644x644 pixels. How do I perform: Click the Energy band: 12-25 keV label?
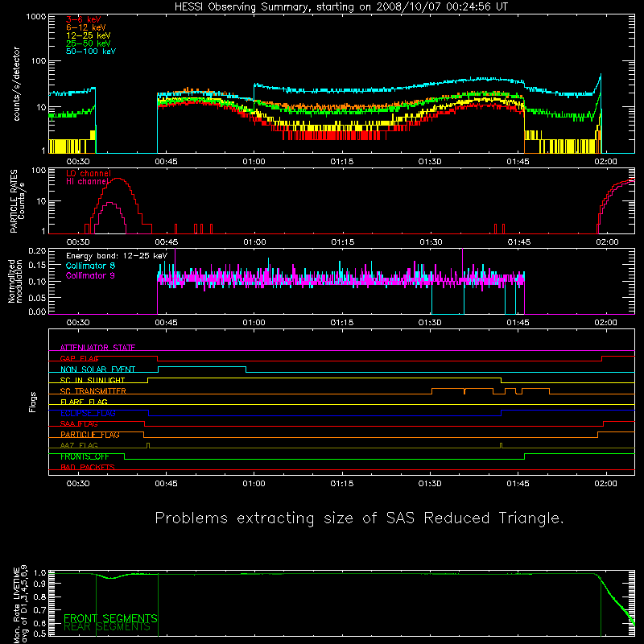[117, 256]
